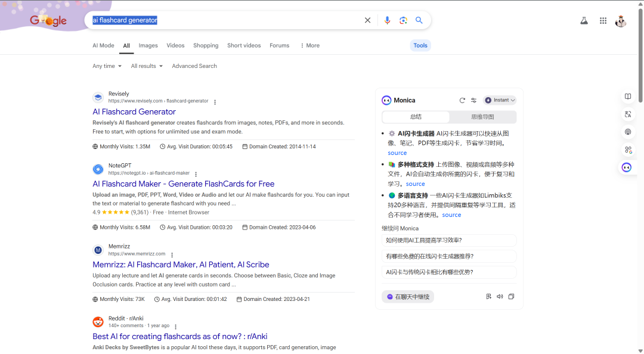Switch Monica to the 总结 summary tab
Image resolution: width=644 pixels, height=354 pixels.
point(416,117)
